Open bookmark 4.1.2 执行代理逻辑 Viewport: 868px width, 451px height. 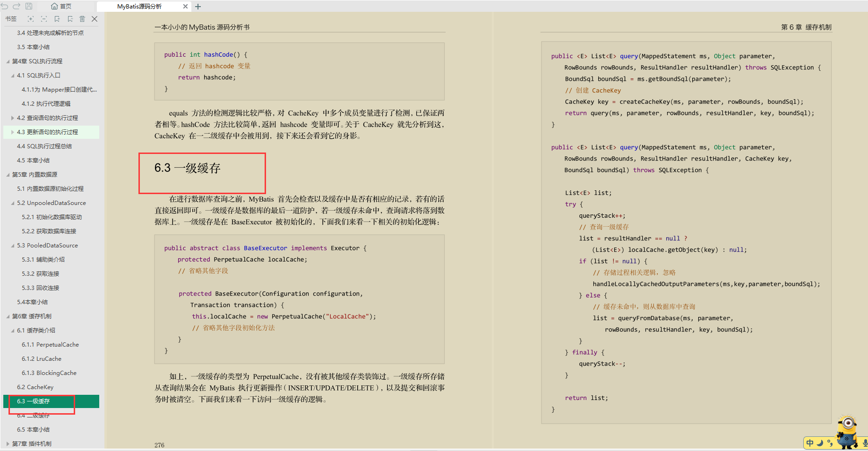(46, 104)
